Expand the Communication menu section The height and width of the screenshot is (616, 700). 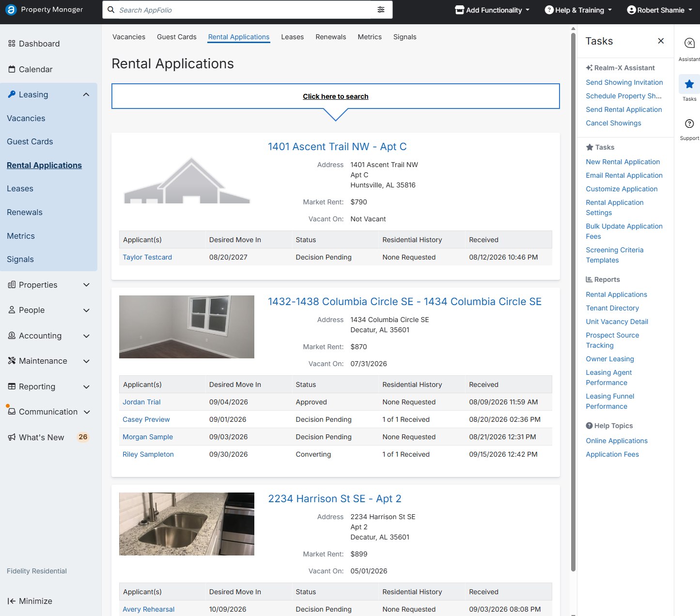[x=87, y=412]
